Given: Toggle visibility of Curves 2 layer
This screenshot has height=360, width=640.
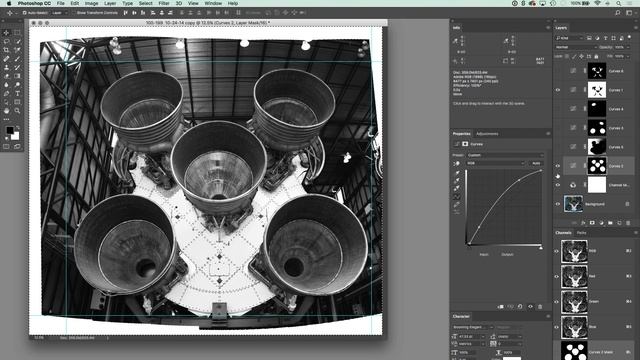Looking at the screenshot, I should (558, 166).
